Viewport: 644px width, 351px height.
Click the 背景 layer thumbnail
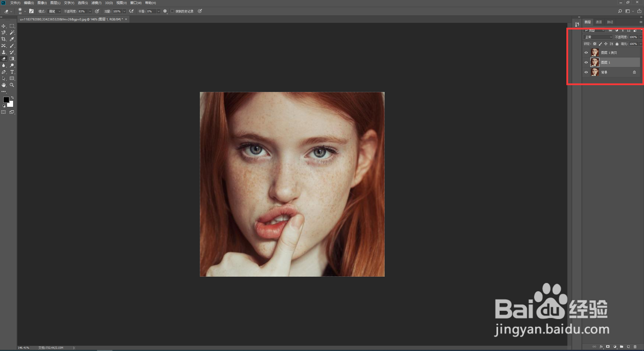[595, 72]
